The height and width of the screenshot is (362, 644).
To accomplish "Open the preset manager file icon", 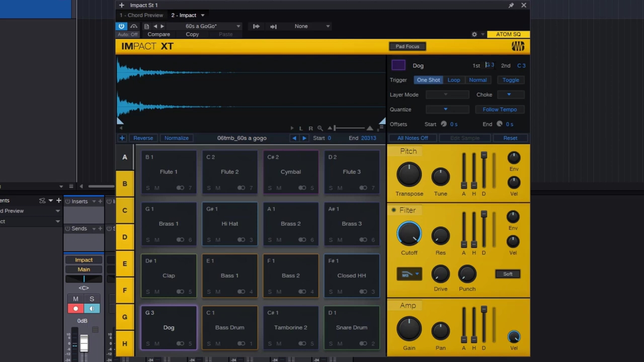I will point(146,26).
